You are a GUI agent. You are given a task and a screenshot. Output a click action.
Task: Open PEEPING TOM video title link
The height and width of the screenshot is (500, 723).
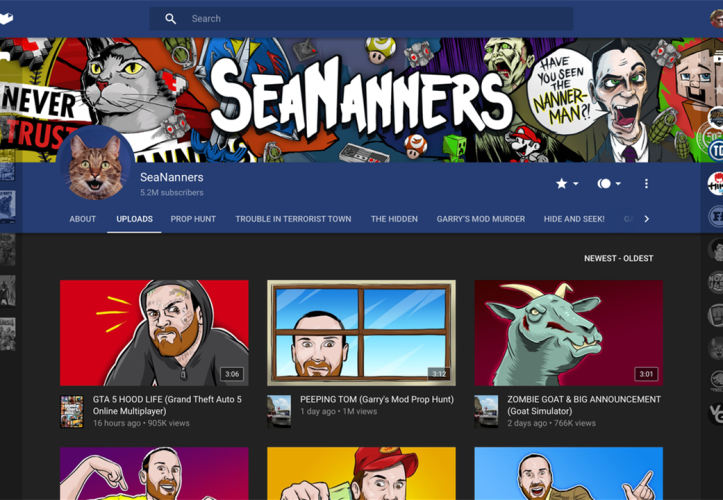[377, 399]
